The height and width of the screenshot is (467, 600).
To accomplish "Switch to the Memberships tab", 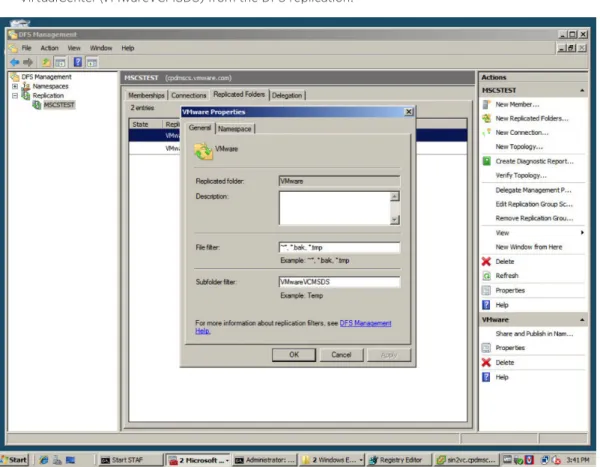I will 146,95.
